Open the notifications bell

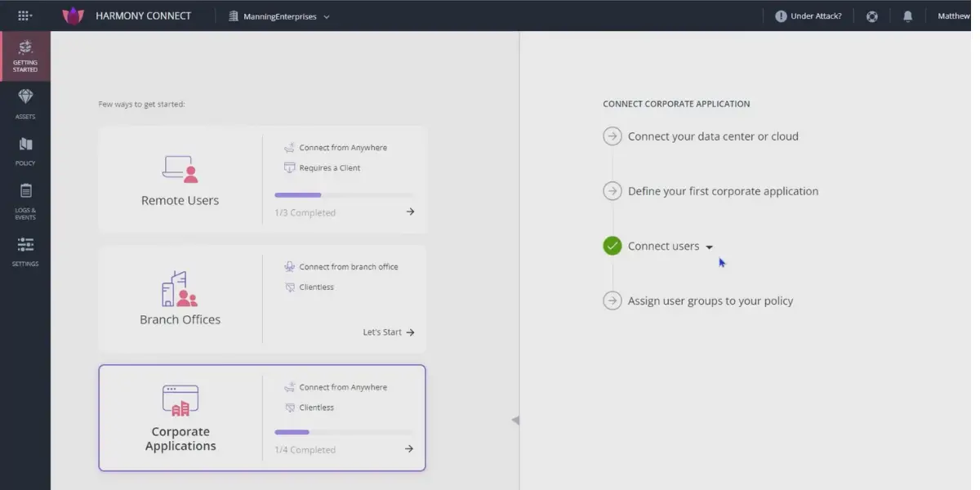(x=907, y=16)
